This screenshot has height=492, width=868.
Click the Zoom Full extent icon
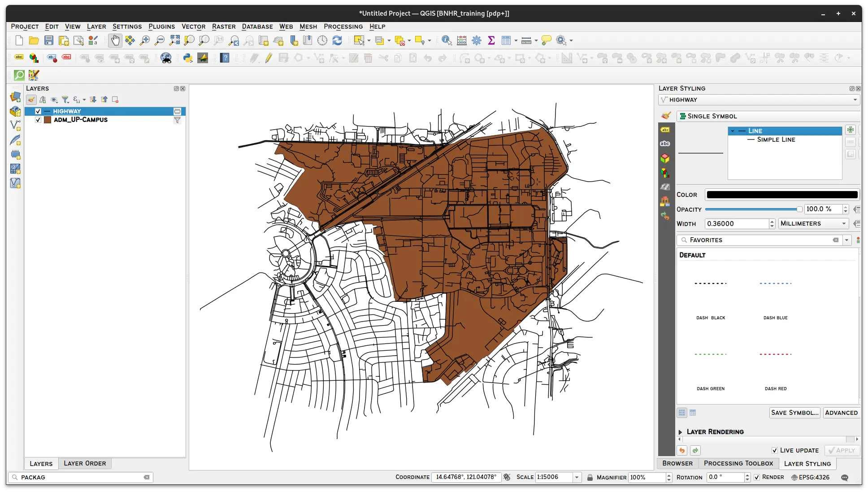[174, 41]
